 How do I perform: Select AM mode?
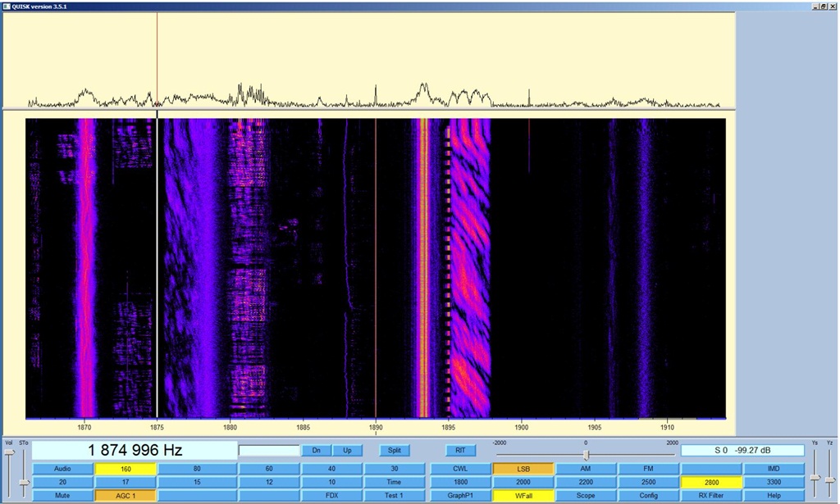[x=586, y=469]
